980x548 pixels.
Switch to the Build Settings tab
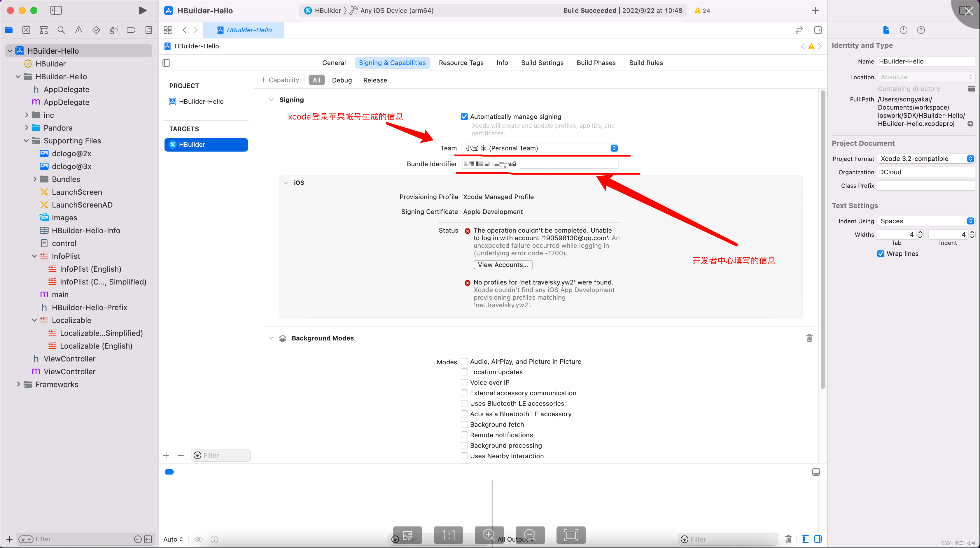click(x=542, y=63)
